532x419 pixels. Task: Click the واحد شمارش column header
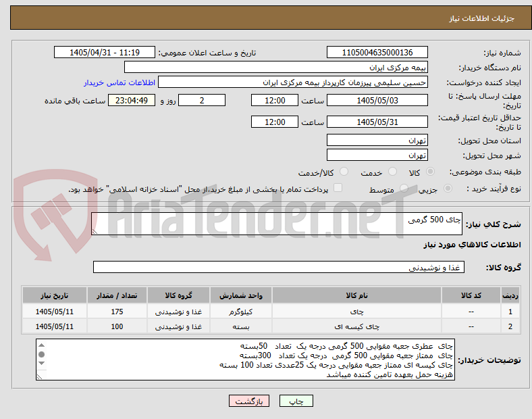tap(241, 295)
